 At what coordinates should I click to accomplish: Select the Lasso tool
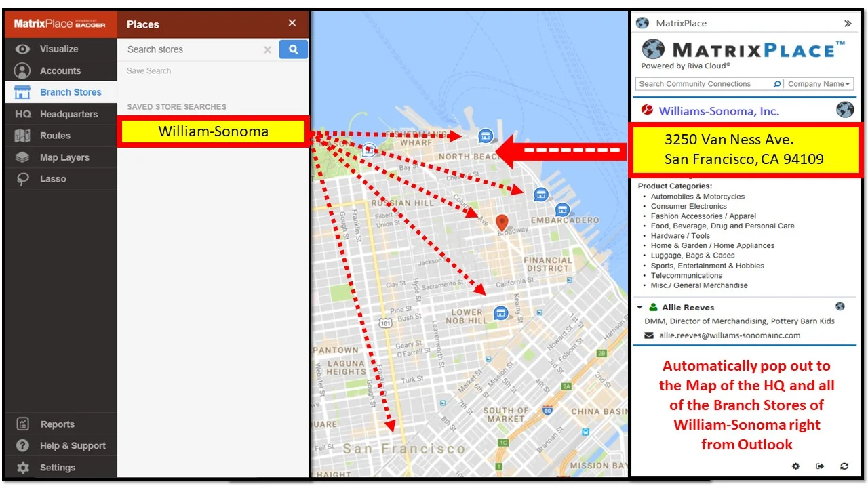[x=60, y=179]
